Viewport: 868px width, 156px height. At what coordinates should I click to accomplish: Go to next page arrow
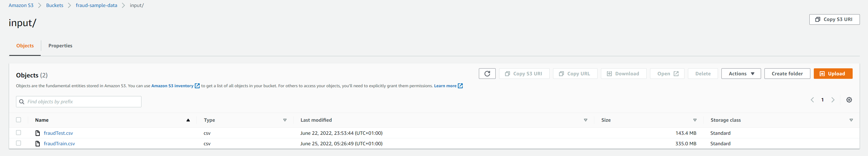pyautogui.click(x=833, y=100)
